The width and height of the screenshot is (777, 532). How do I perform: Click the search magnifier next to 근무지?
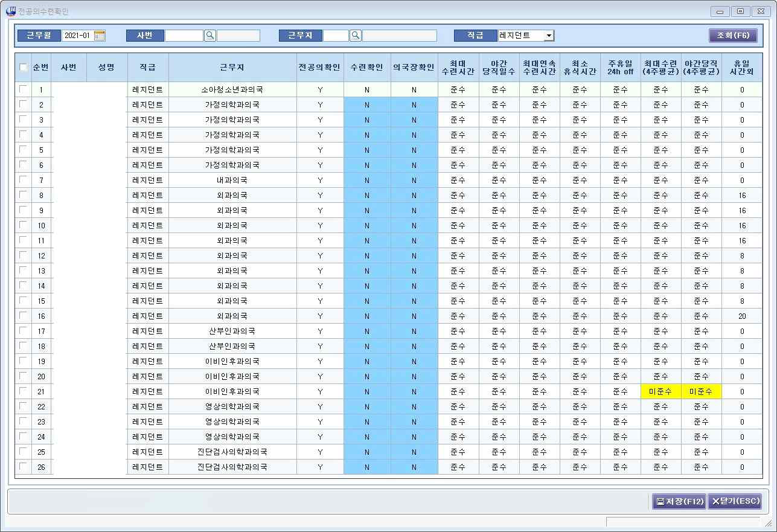(x=356, y=36)
